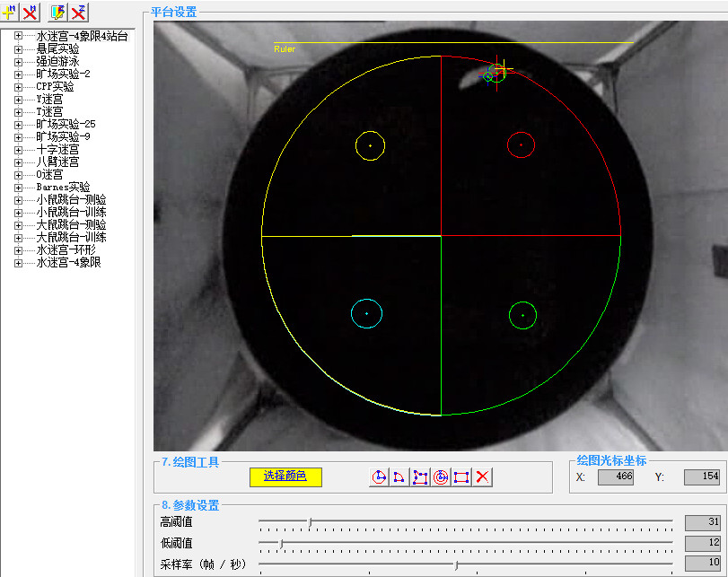
Task: Click the red X M delete-module icon
Action: pos(31,12)
